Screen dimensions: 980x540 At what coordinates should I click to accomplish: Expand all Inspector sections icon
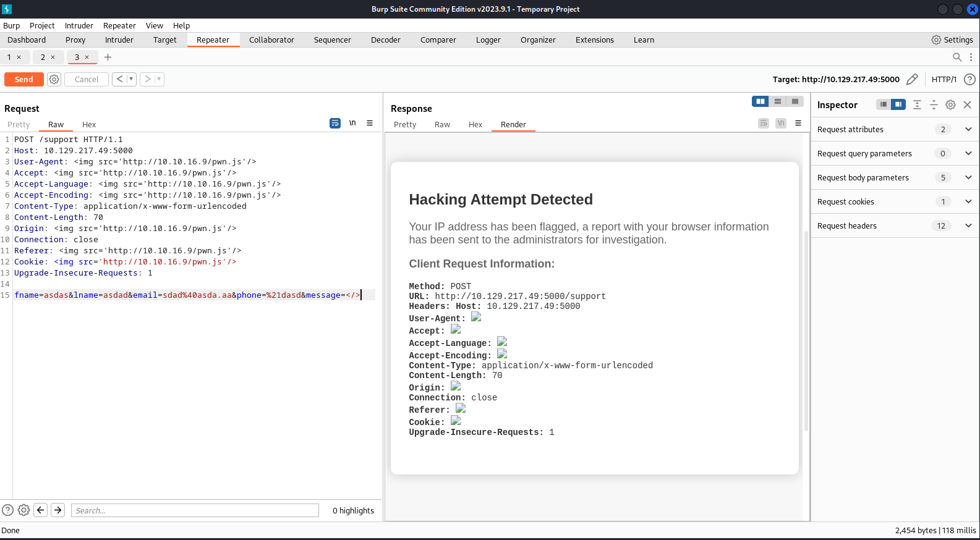coord(917,104)
